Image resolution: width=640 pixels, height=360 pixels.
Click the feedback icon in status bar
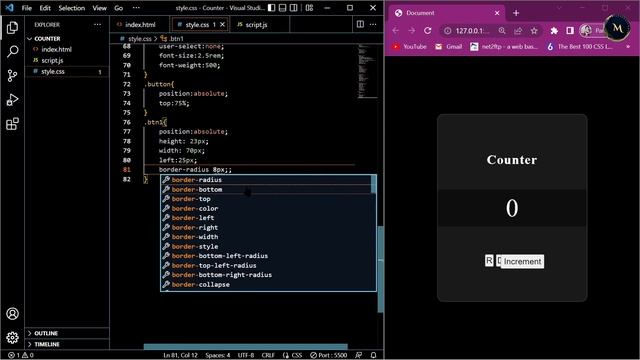[x=358, y=355]
